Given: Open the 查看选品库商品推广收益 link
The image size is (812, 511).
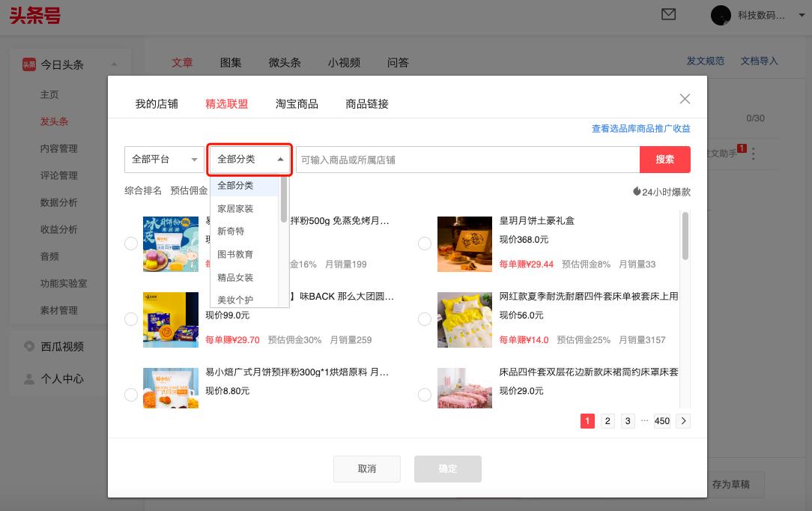Looking at the screenshot, I should click(x=640, y=128).
